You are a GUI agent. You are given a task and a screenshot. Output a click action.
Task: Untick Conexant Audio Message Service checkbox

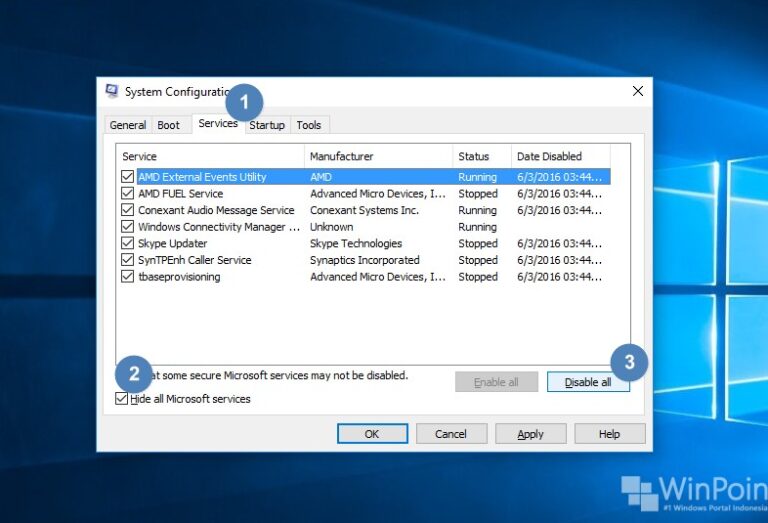tap(127, 210)
